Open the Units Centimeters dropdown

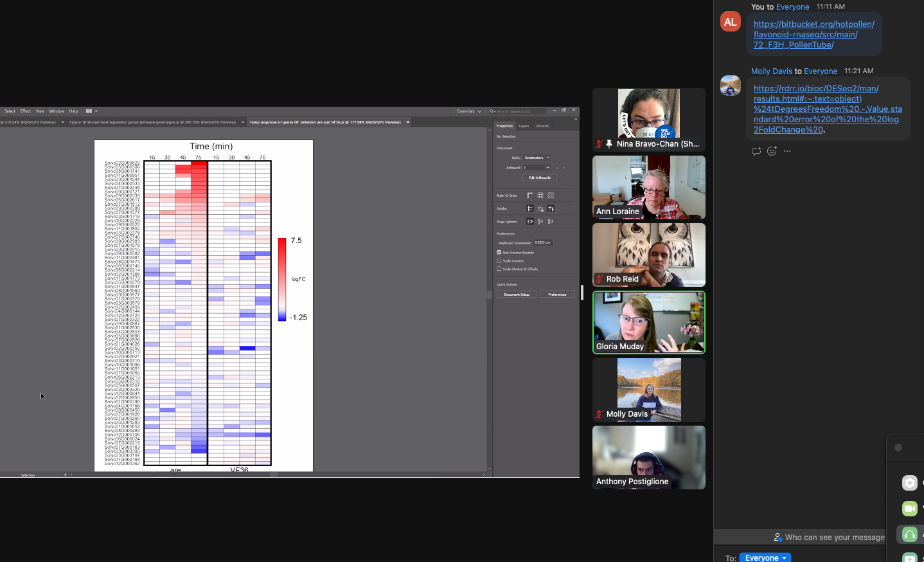coord(537,158)
